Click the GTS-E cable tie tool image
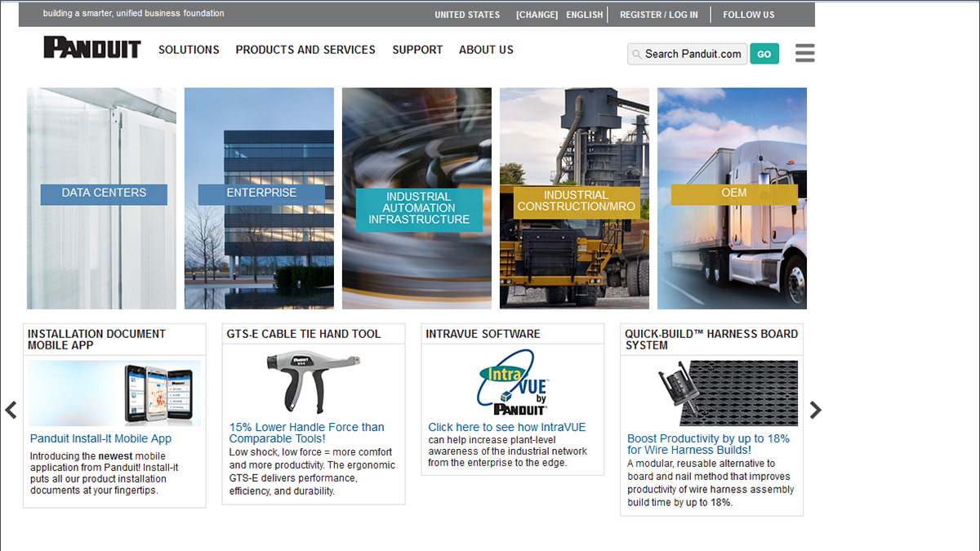This screenshot has height=551, width=980. point(313,381)
